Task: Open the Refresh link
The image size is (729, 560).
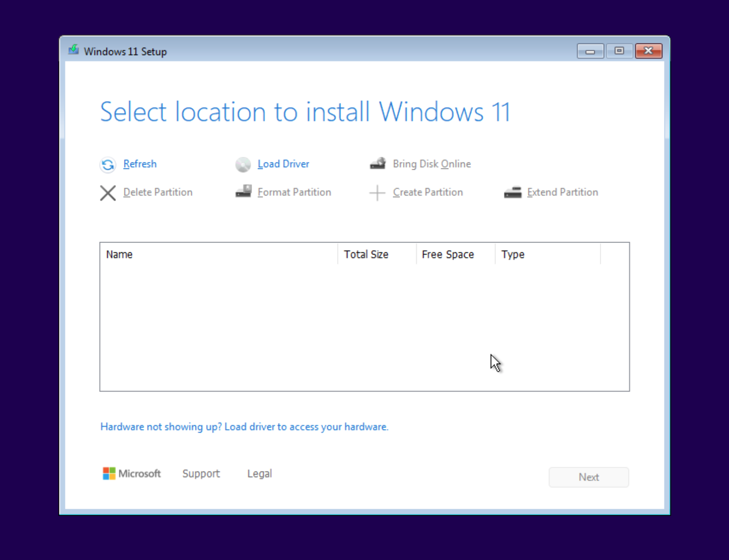Action: tap(140, 164)
